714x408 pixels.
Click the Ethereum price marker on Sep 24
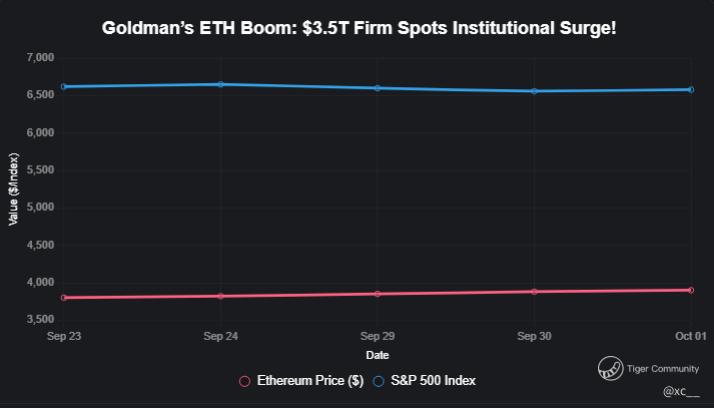[220, 296]
